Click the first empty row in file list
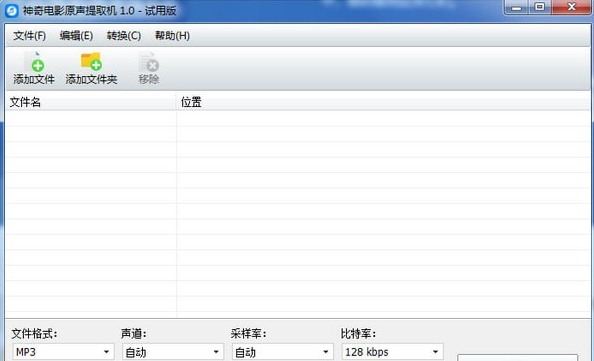The image size is (594, 361). point(298,118)
